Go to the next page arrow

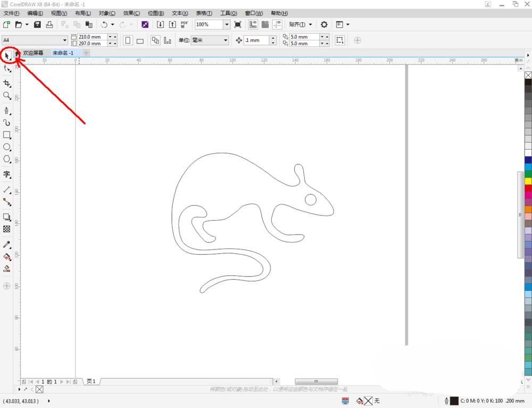(61, 381)
